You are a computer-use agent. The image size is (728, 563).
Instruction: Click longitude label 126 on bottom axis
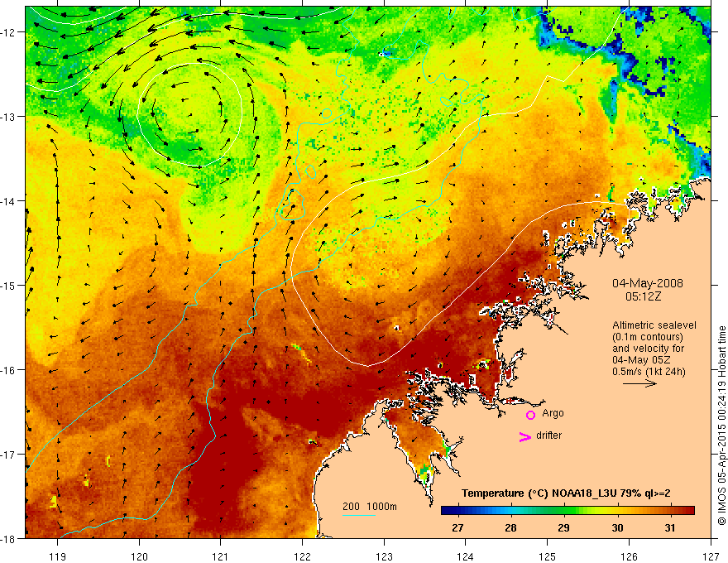(x=629, y=556)
